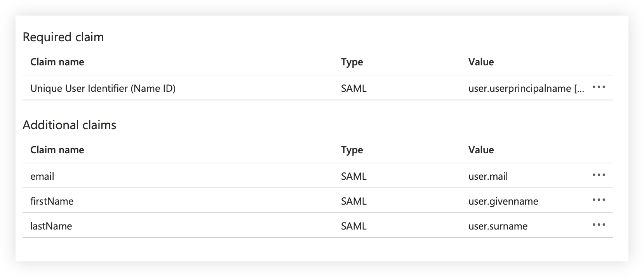Click the Additional claims section heading

[x=70, y=125]
